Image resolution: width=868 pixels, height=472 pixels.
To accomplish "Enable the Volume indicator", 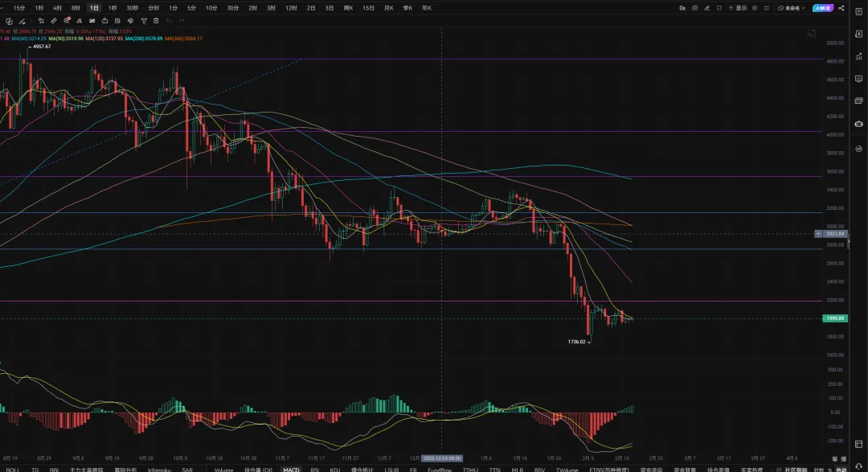I will 223,469.
